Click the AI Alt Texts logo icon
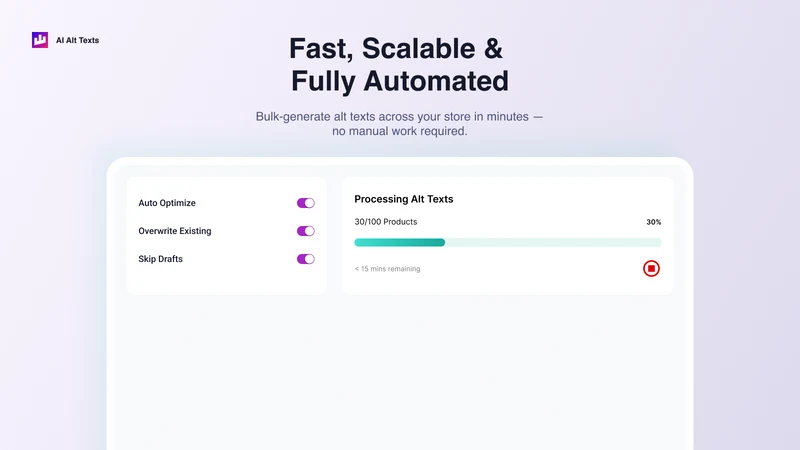This screenshot has width=800, height=450. [x=40, y=40]
